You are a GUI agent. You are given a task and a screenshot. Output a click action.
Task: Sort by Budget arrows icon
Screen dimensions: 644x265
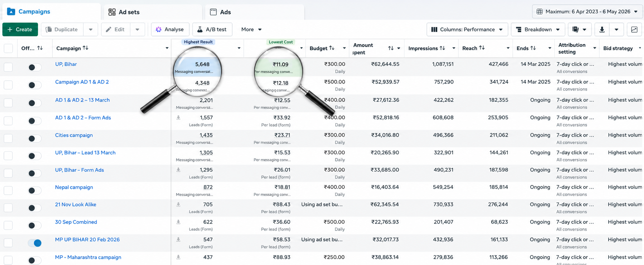[x=332, y=48]
